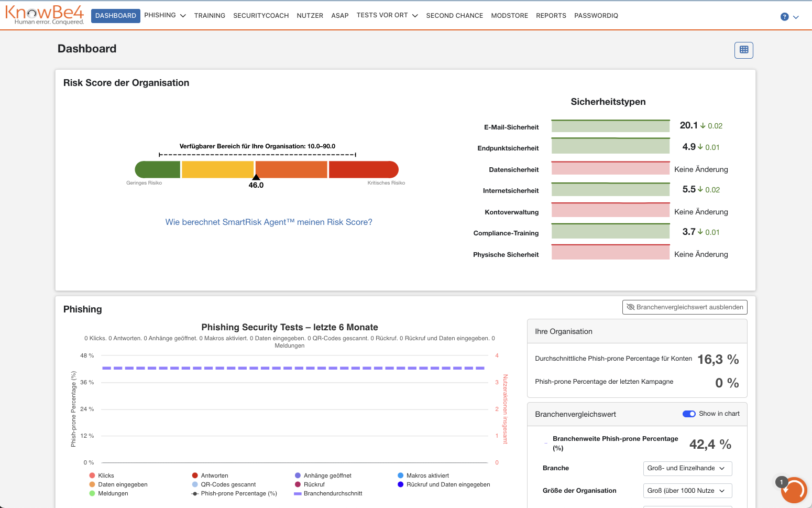
Task: Go to the Dashboard tab
Action: tap(116, 16)
